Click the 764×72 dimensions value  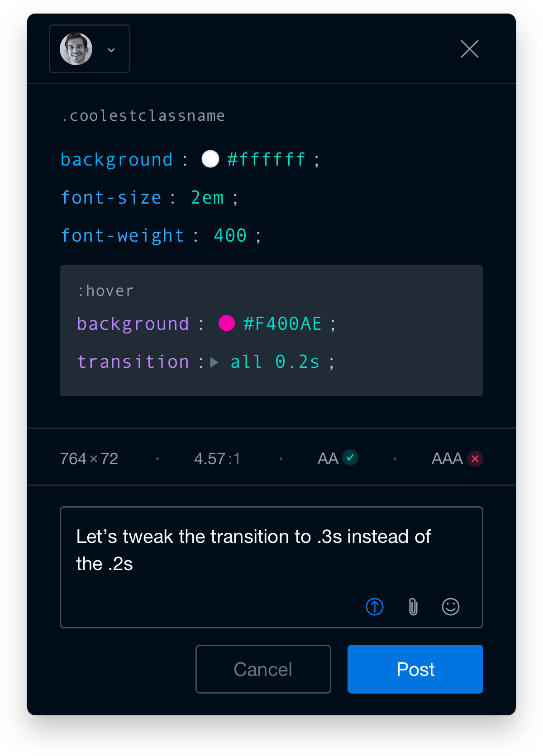pos(89,459)
